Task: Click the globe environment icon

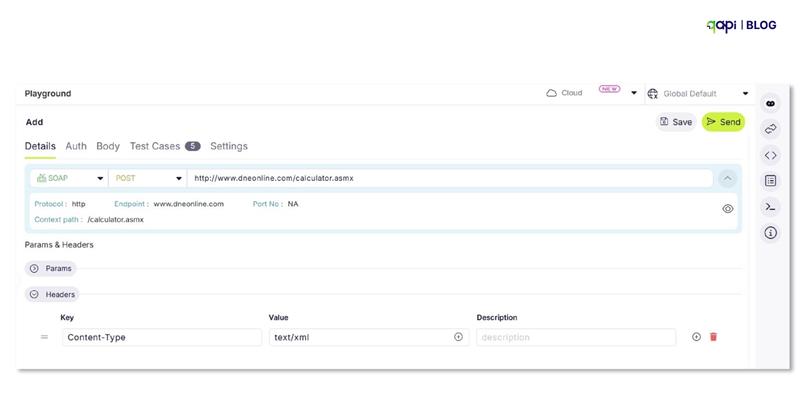Action: (653, 93)
